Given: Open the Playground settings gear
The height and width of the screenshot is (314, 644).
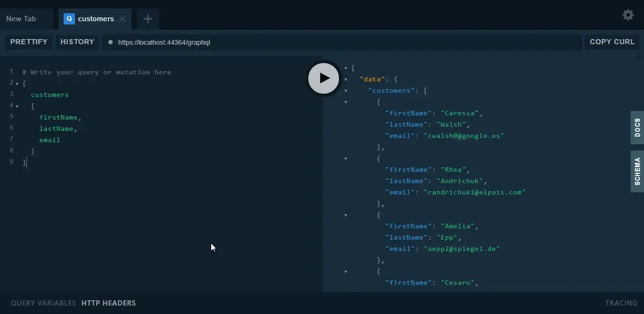Looking at the screenshot, I should pos(628,15).
